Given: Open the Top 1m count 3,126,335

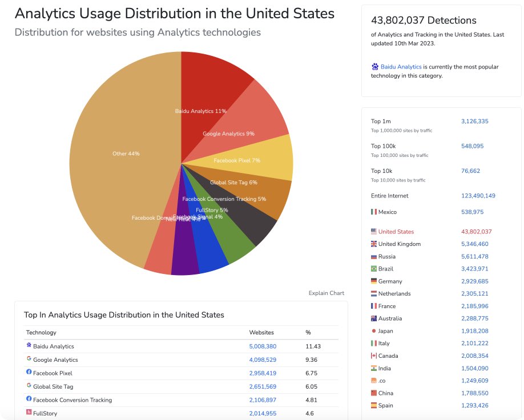Looking at the screenshot, I should 474,122.
